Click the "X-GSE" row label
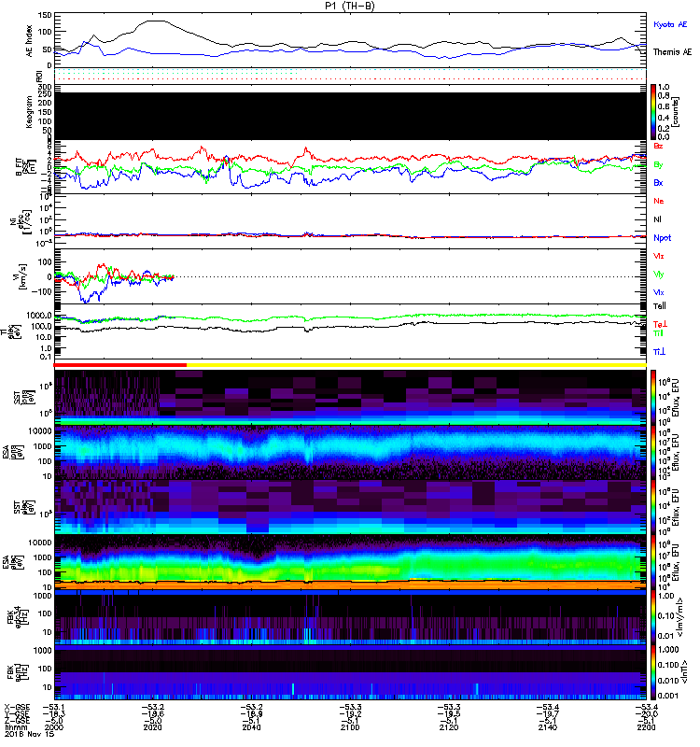This screenshot has height=747, width=700. (17, 708)
